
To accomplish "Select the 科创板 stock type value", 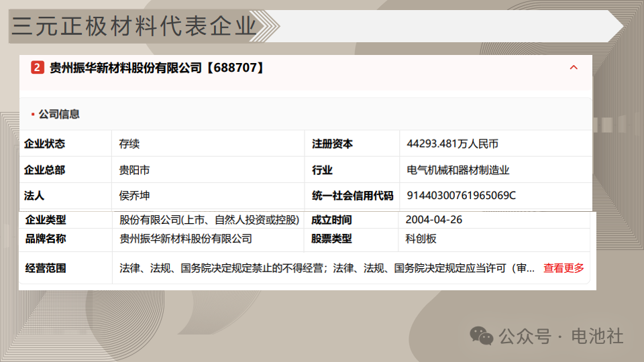I will 421,239.
